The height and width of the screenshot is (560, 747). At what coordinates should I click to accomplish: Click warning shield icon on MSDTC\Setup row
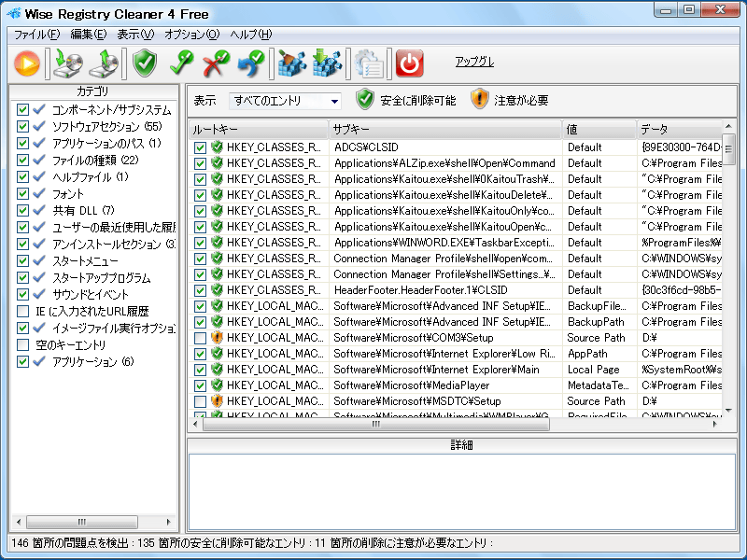pos(217,401)
